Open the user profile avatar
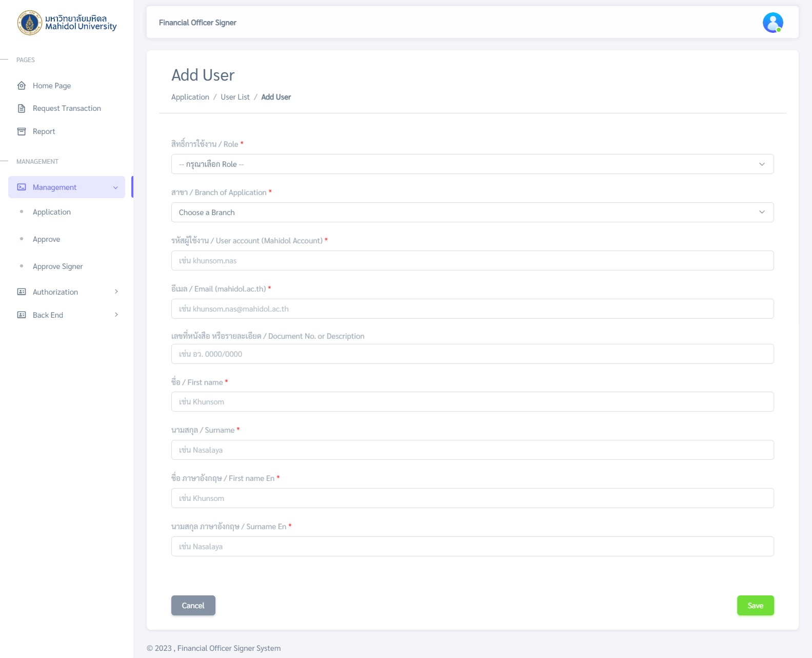 pyautogui.click(x=772, y=23)
